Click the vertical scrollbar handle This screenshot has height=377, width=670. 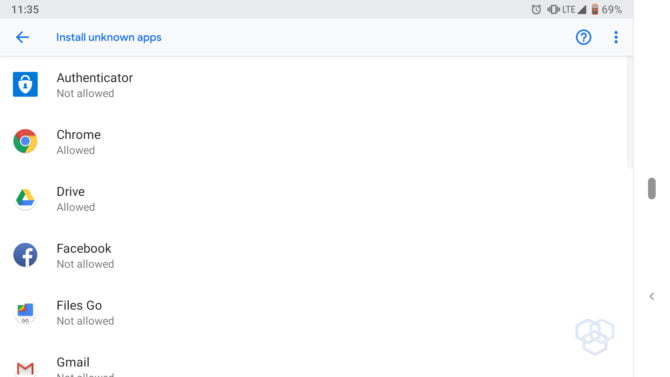652,188
